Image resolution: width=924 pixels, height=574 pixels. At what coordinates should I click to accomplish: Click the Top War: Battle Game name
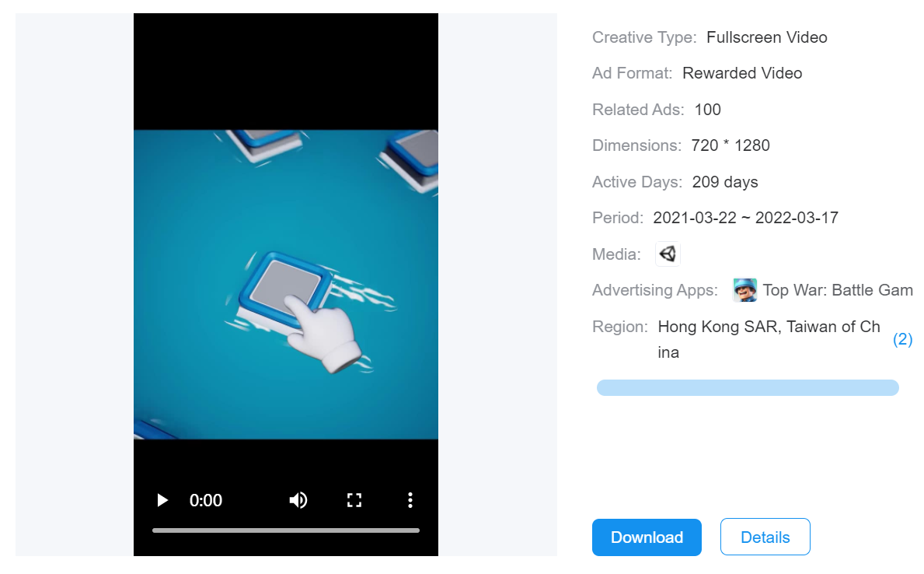tap(837, 290)
